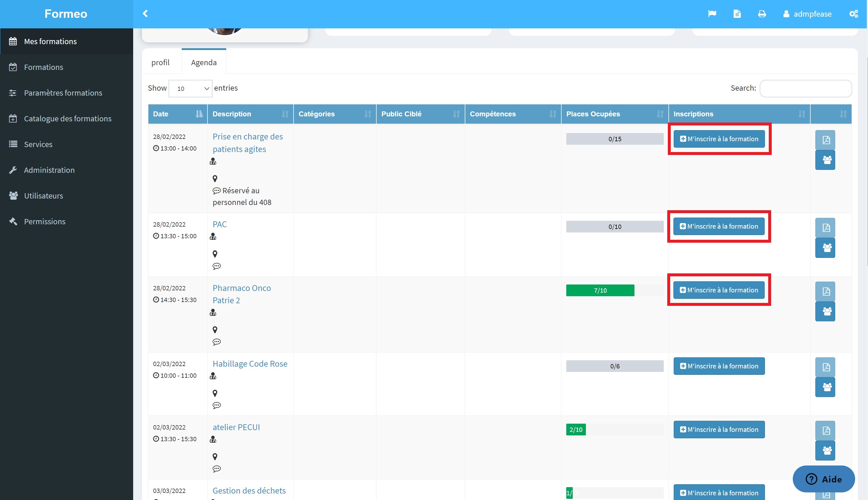The image size is (868, 500).
Task: Collapse sidebar with the back chevron
Action: click(x=145, y=13)
